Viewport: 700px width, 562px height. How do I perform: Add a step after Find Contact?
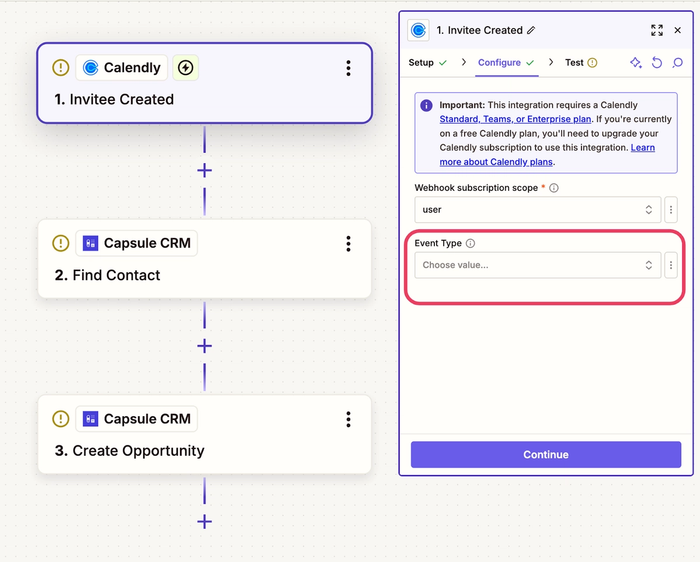(204, 346)
